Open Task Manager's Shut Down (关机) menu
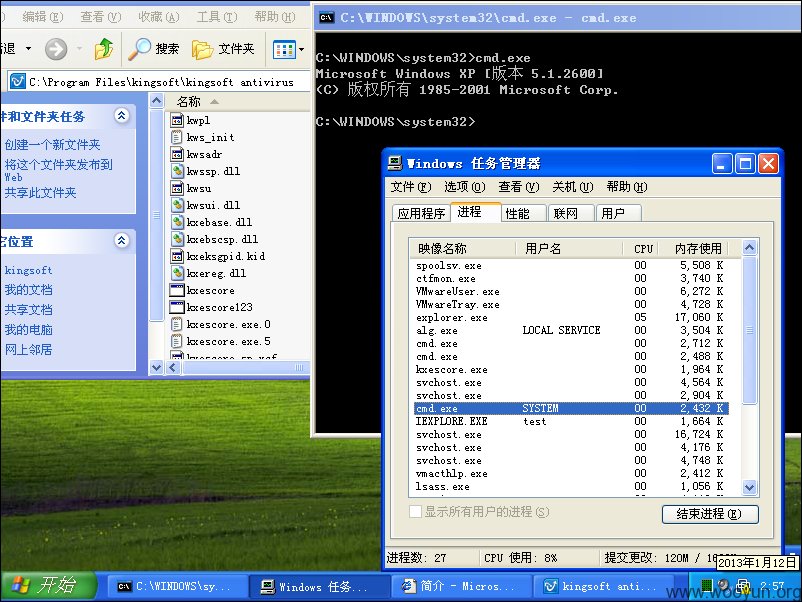The height and width of the screenshot is (602, 802). 572,187
